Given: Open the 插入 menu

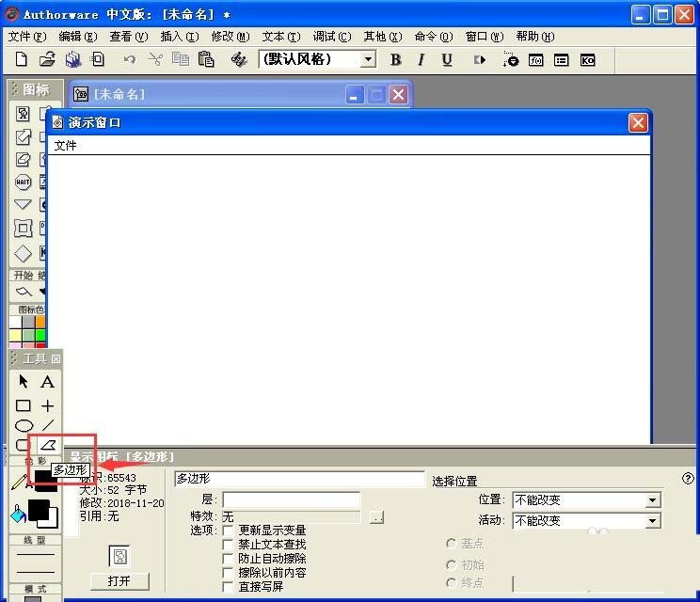Looking at the screenshot, I should click(180, 37).
